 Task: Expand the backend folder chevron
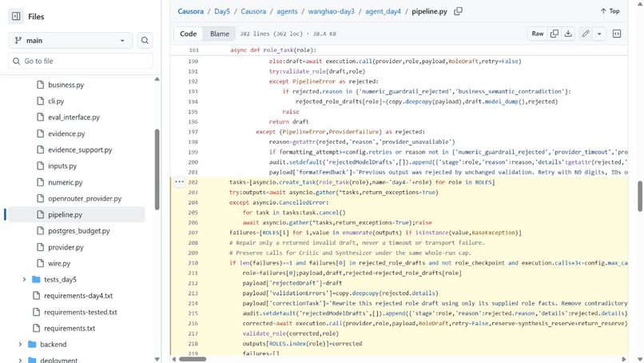(20, 345)
